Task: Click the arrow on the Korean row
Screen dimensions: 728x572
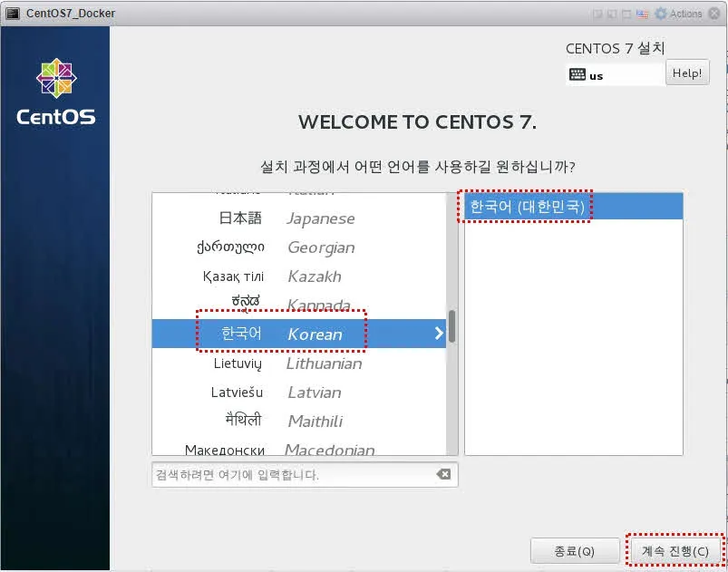Action: pyautogui.click(x=439, y=334)
